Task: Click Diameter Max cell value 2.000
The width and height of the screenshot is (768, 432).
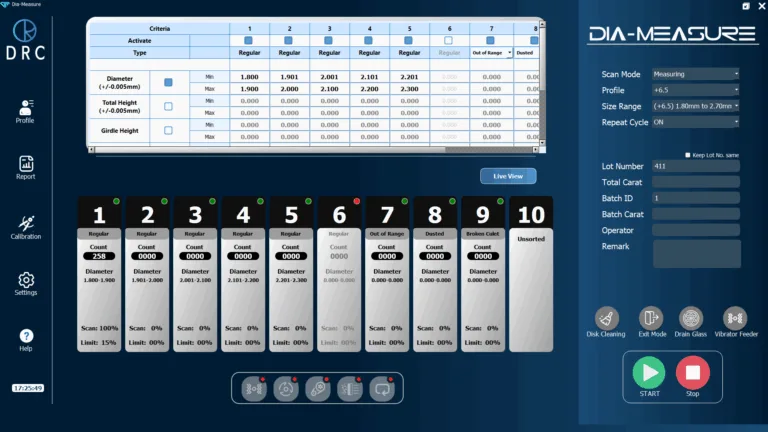Action: tap(289, 89)
